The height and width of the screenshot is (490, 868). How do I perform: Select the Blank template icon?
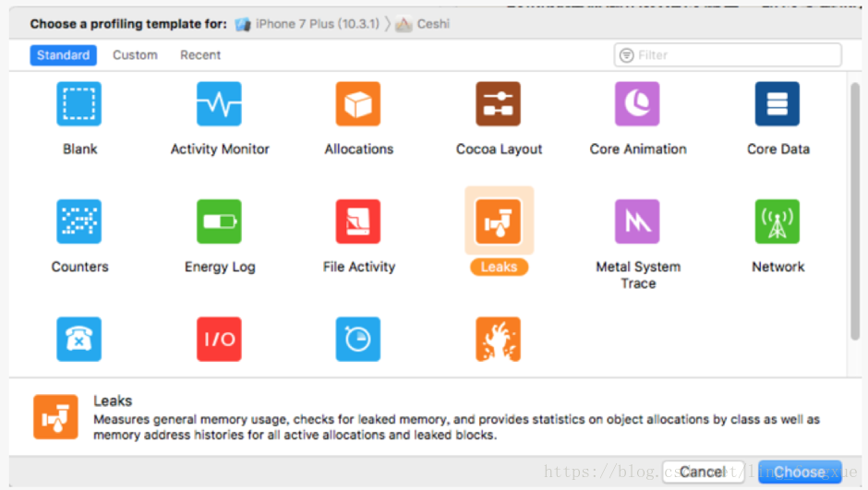(x=79, y=104)
